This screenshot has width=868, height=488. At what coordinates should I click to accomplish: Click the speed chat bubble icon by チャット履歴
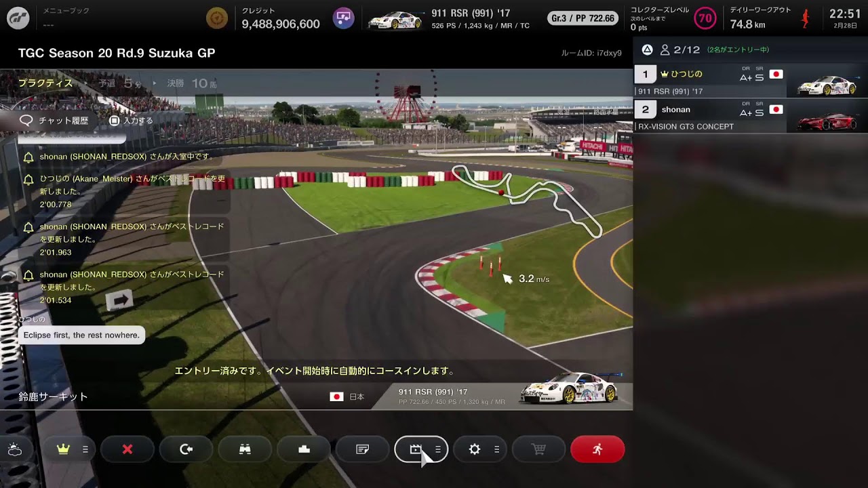[26, 121]
